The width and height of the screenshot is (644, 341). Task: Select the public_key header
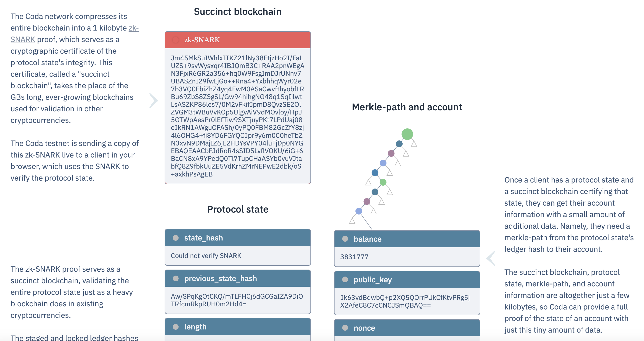407,279
